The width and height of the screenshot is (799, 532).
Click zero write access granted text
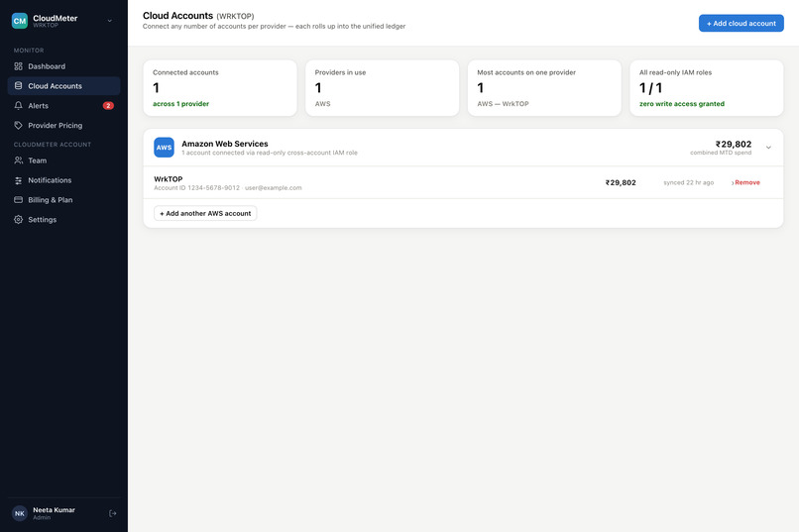coord(682,103)
